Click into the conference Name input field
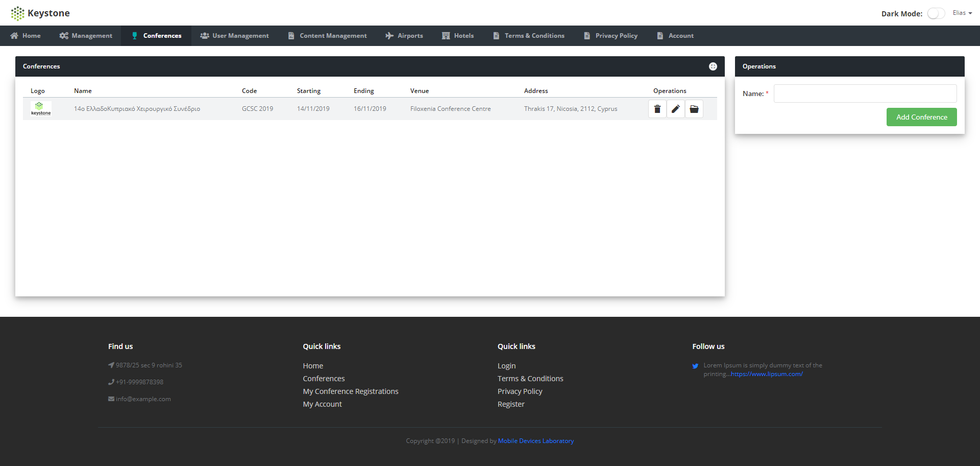 (x=865, y=94)
